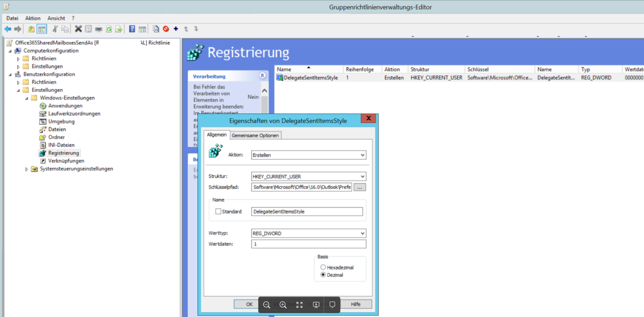This screenshot has height=317, width=644.
Task: Click the fullscreen expand icon in overlay
Action: (299, 305)
